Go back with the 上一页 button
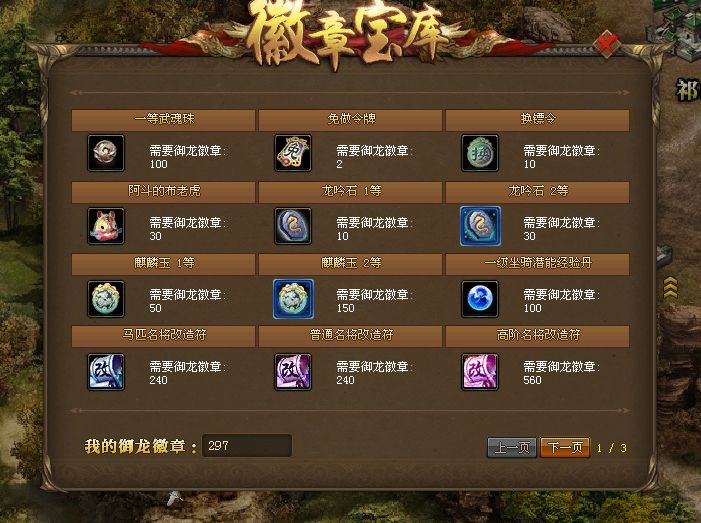 (x=512, y=447)
